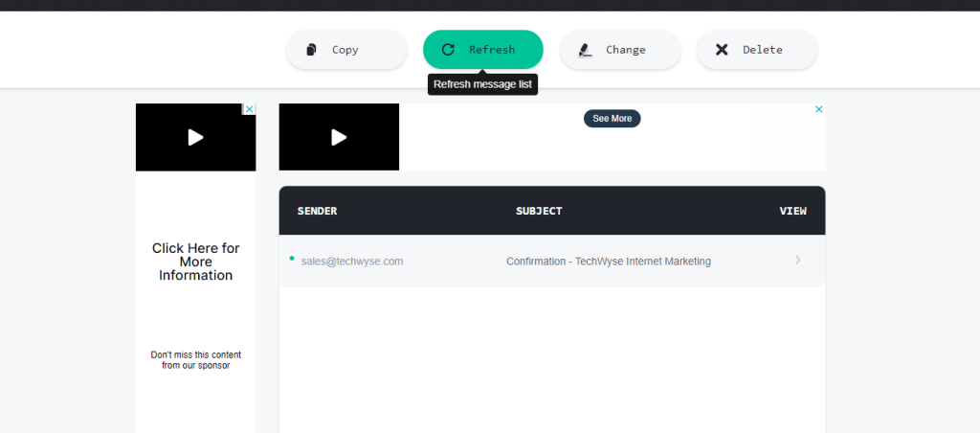Click the Change button with the pencil icon
Screen dimensions: 980x433
(619, 50)
